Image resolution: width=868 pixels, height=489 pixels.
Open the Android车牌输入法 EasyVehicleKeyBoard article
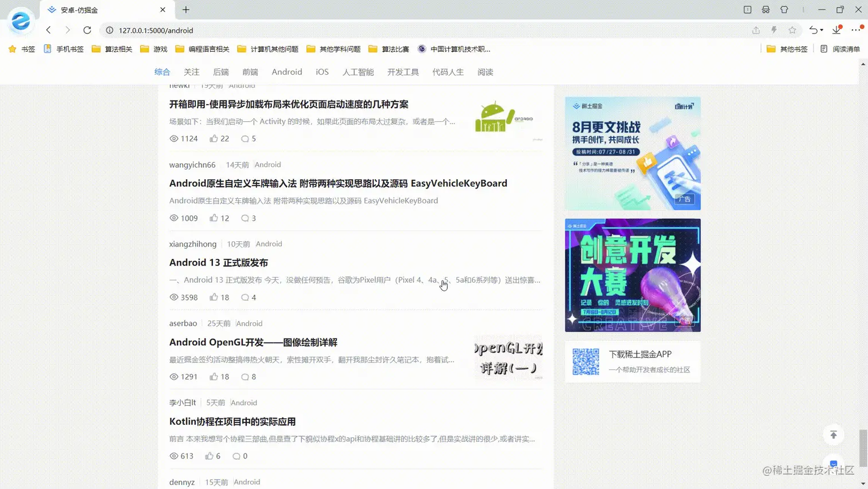[338, 183]
